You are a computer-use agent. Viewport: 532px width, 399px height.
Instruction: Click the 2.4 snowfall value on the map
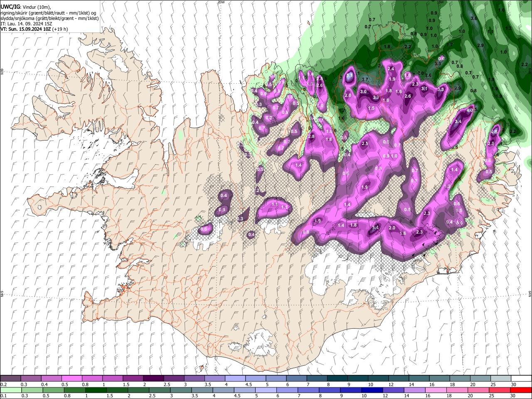pos(391,69)
